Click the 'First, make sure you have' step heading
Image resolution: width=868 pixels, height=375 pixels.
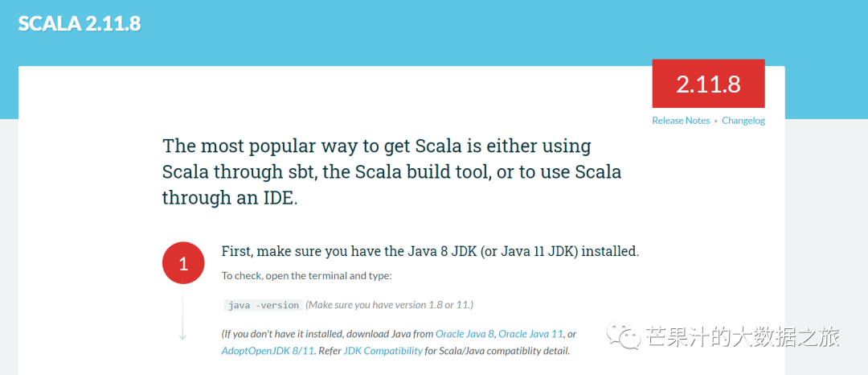[x=430, y=251]
